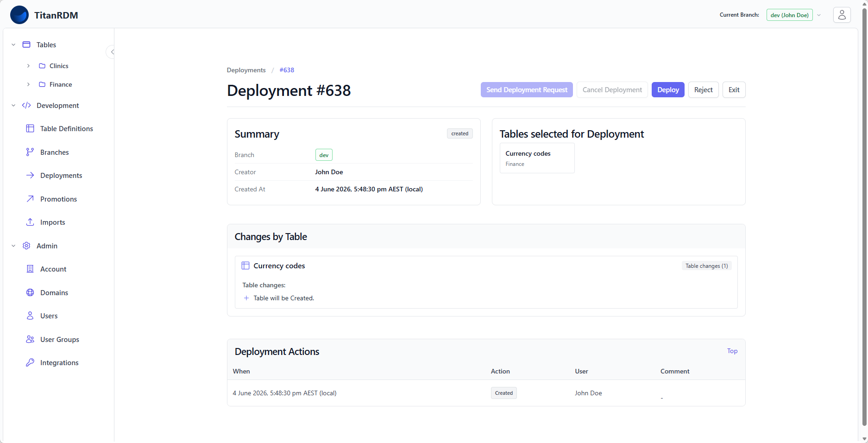This screenshot has height=443, width=868.
Task: Click the Currency codes table icon
Action: point(245,266)
